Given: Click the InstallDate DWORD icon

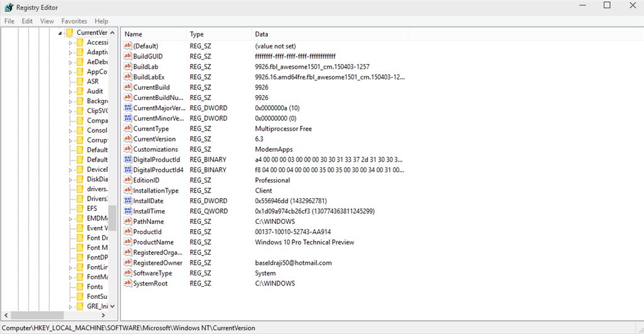Looking at the screenshot, I should [128, 201].
